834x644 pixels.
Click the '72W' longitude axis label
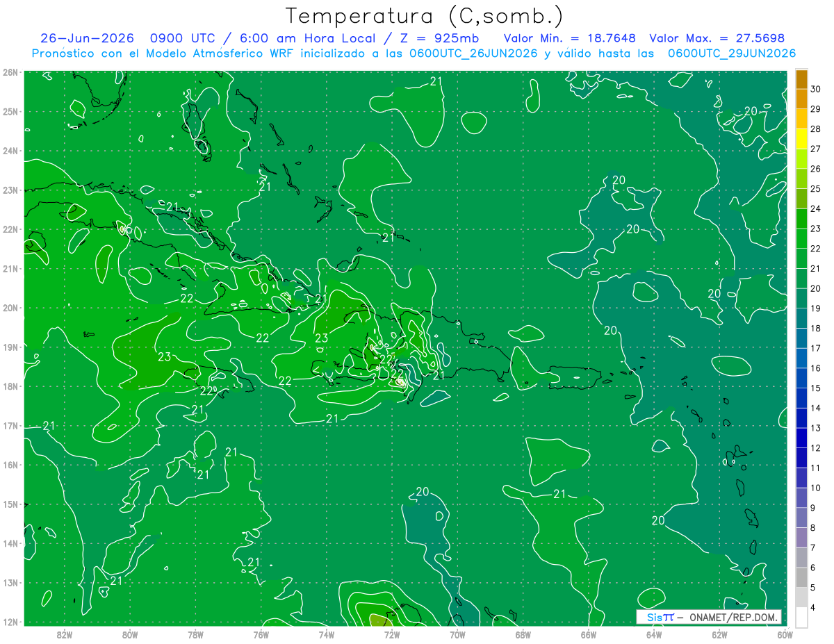(392, 634)
